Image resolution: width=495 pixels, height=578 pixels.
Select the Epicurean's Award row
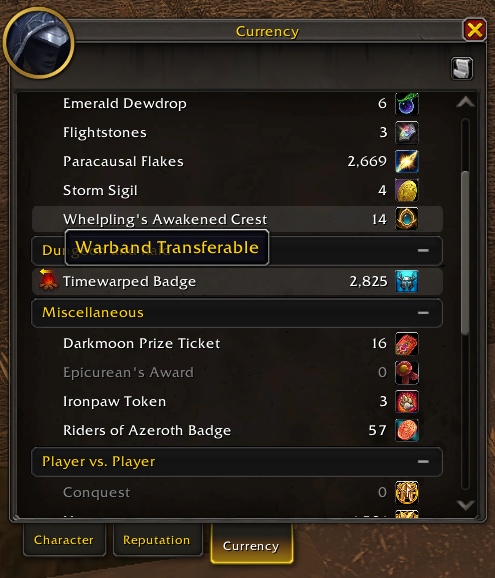pos(237,372)
